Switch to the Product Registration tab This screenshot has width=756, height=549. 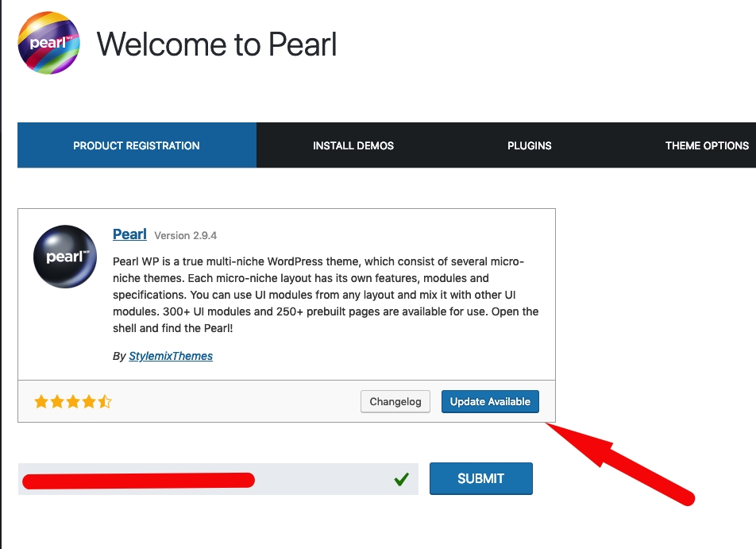[x=137, y=145]
